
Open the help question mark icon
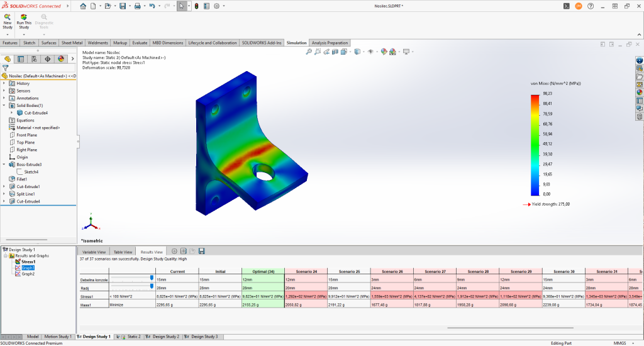[x=591, y=6]
